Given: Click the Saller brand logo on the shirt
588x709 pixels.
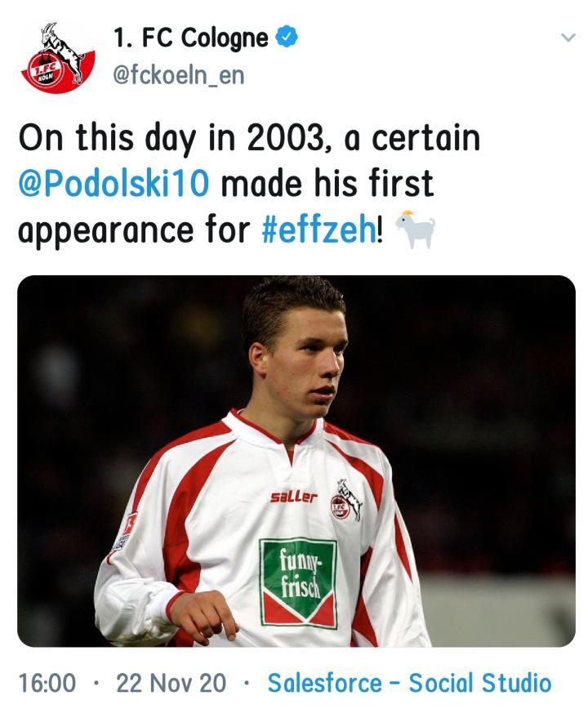Looking at the screenshot, I should (x=293, y=497).
